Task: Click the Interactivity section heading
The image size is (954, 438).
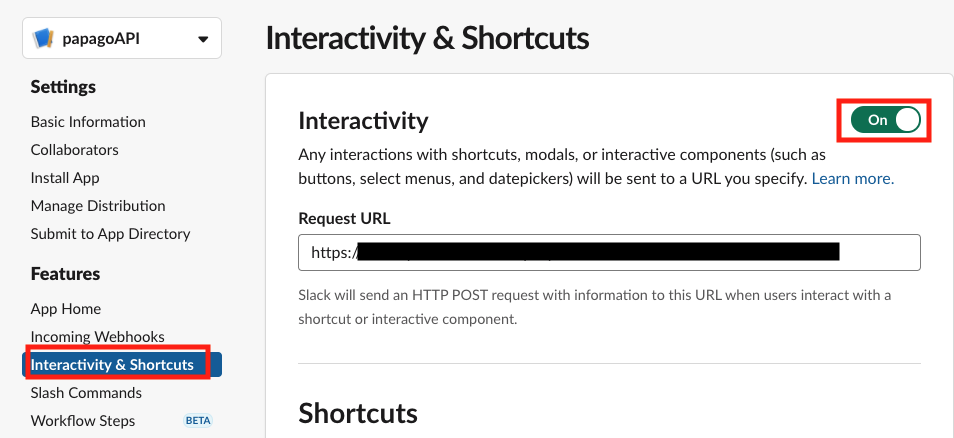Action: coord(363,121)
